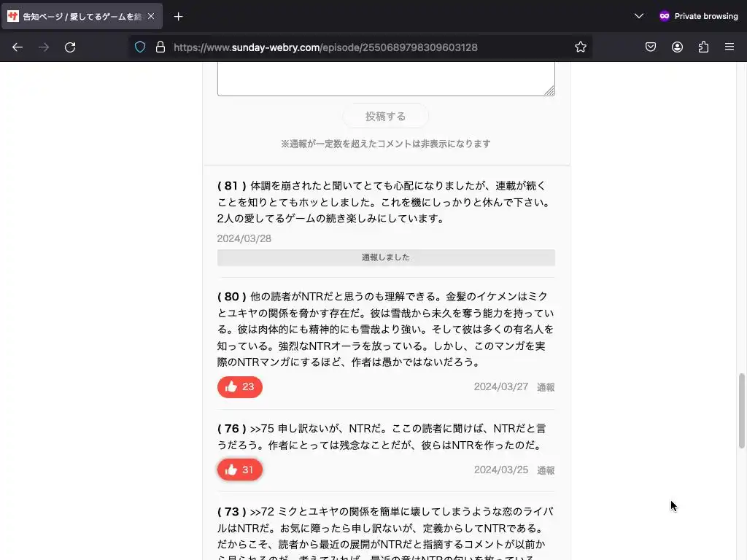The width and height of the screenshot is (747, 560).
Task: Like comment 80 with the 23 thumbs-up button
Action: point(239,386)
